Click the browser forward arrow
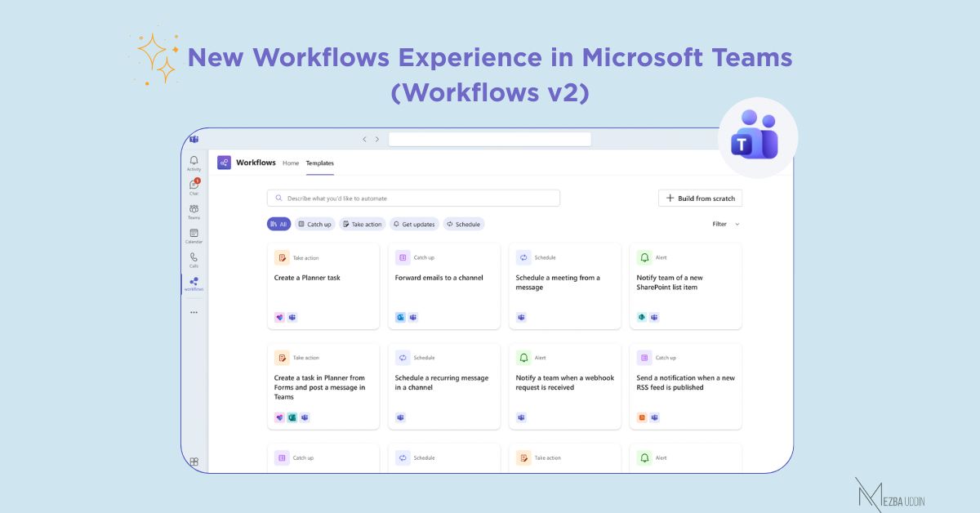The width and height of the screenshot is (980, 513). point(377,140)
